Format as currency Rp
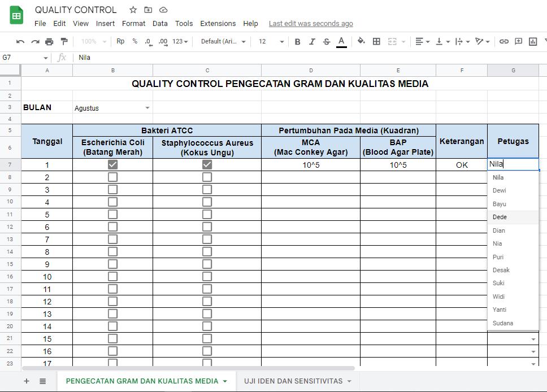This screenshot has width=547, height=392. tap(120, 41)
